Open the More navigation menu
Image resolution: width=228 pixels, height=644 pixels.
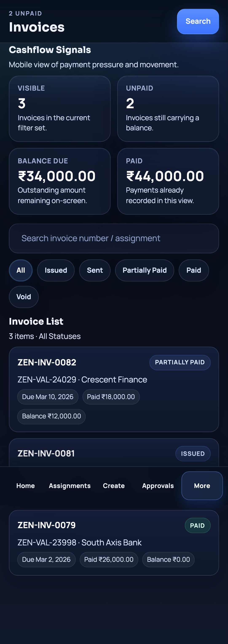(x=202, y=485)
